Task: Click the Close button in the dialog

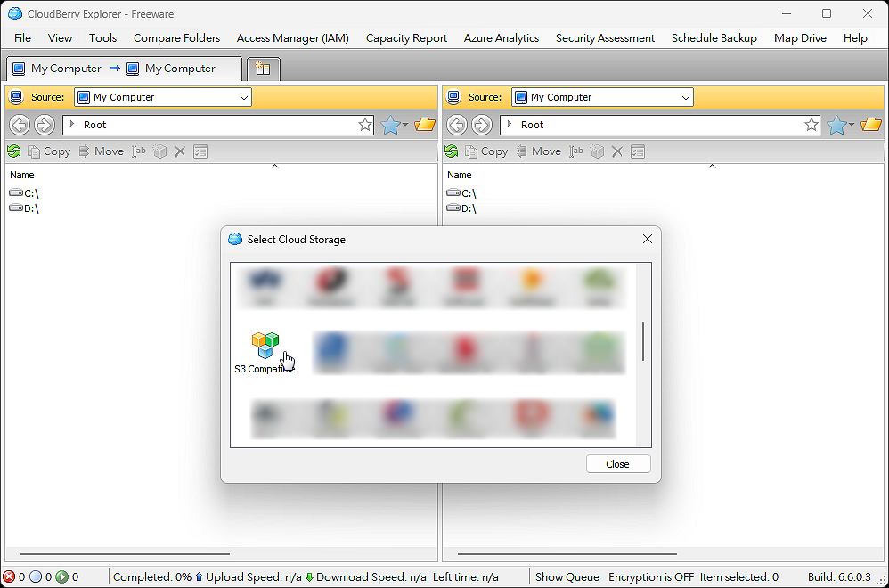Action: point(618,464)
